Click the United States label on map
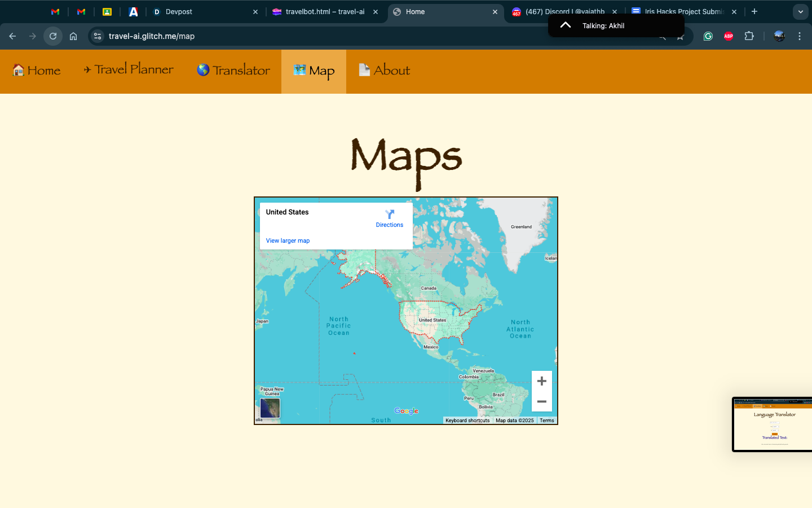 click(x=433, y=320)
